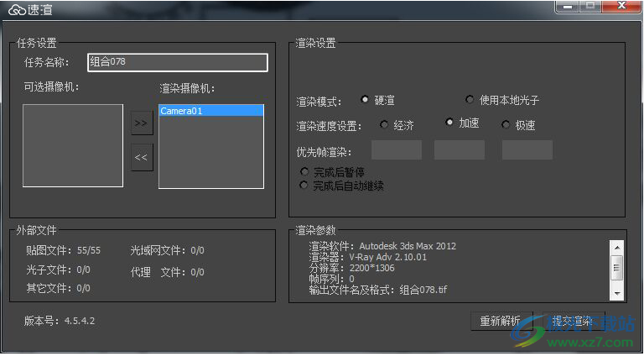Click the maximize window button

590,6
